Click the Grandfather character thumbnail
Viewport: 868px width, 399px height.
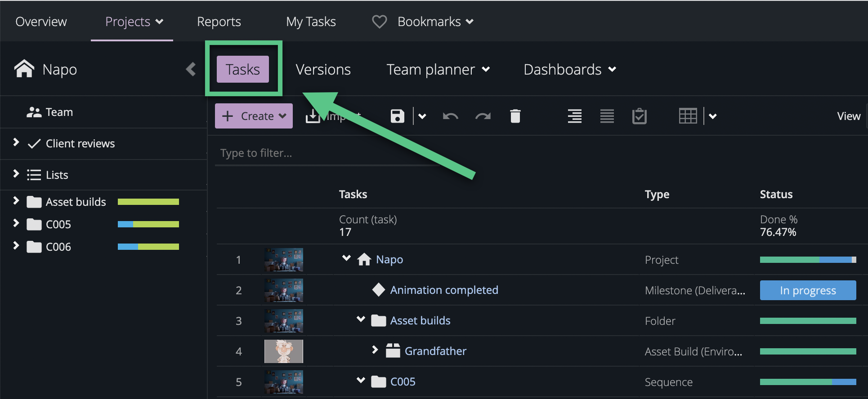(x=284, y=351)
